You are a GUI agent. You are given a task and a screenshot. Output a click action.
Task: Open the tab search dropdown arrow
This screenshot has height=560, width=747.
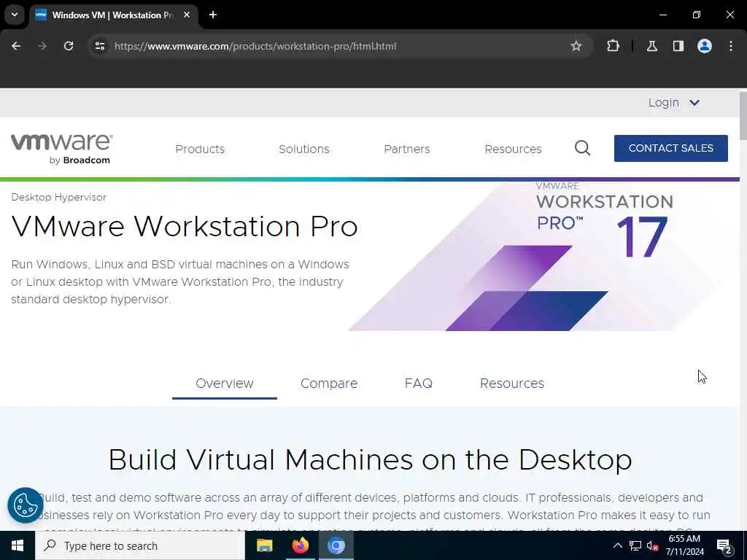[15, 15]
